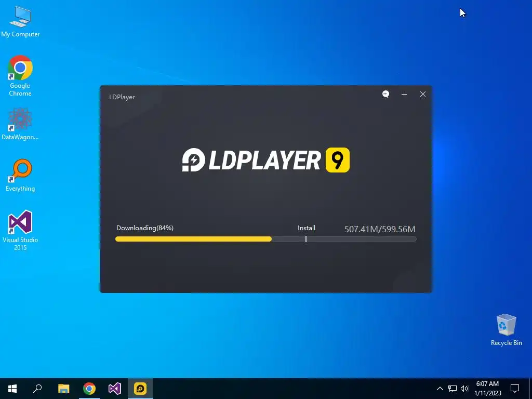Open the LDPlayer feedback chat icon

(386, 94)
